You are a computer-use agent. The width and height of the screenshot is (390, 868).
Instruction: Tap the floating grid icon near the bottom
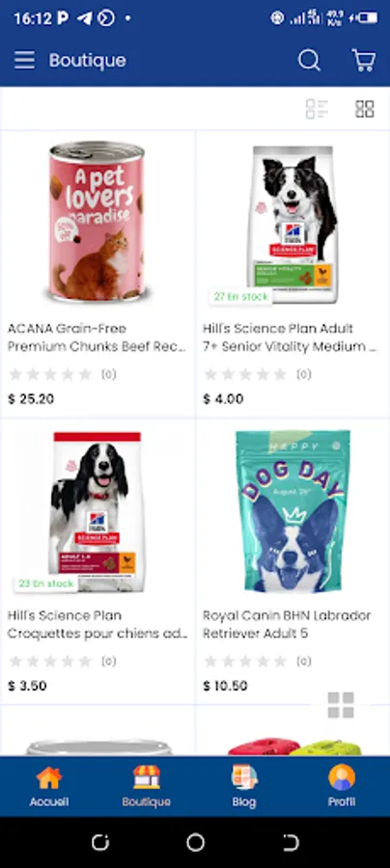coord(341,705)
